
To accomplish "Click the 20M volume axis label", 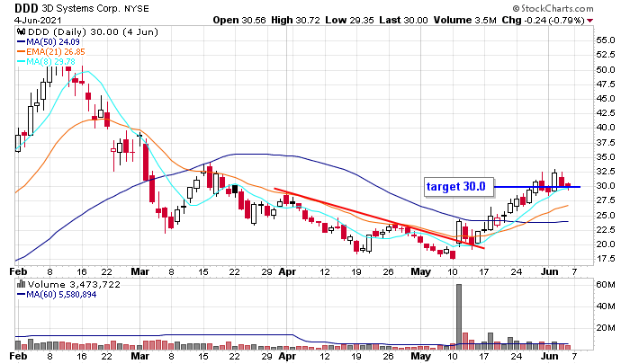I will click(606, 328).
